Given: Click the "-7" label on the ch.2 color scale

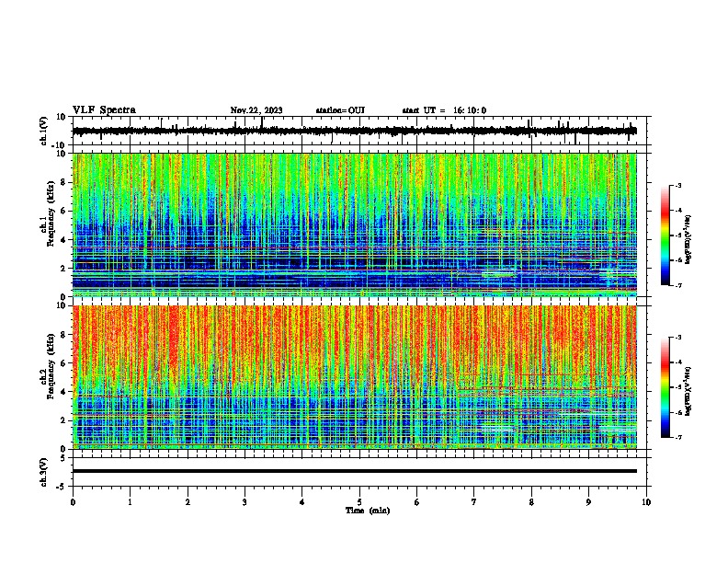Looking at the screenshot, I should click(x=677, y=438).
